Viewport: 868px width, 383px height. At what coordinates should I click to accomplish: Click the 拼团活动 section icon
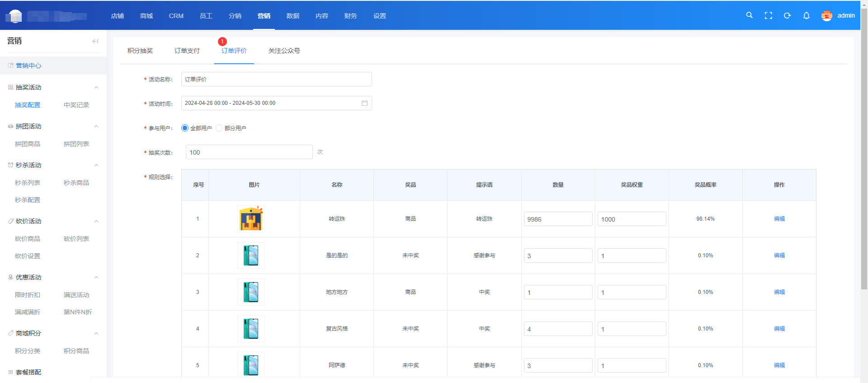coord(10,126)
